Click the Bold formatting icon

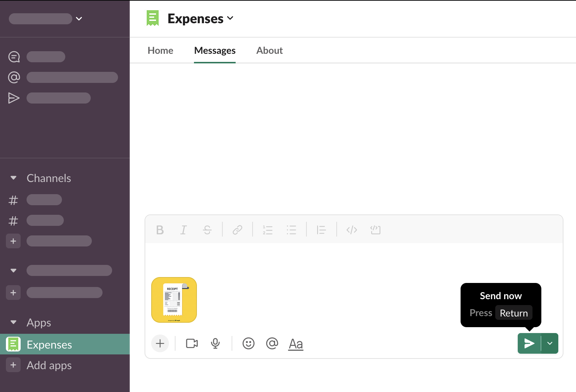point(160,230)
